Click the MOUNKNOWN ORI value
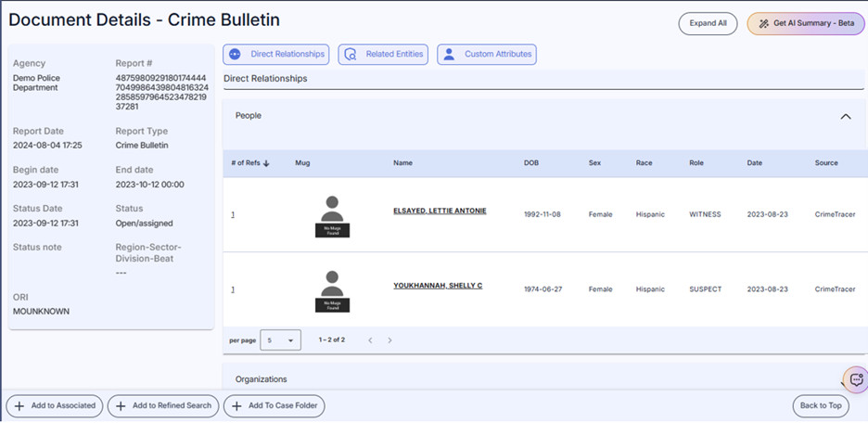This screenshot has height=423, width=868. point(41,312)
